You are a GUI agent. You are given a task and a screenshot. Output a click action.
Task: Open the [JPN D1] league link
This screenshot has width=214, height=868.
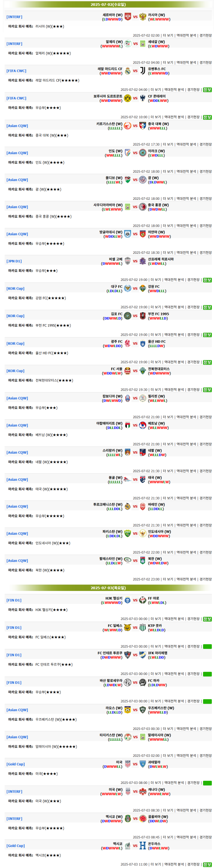(14, 261)
